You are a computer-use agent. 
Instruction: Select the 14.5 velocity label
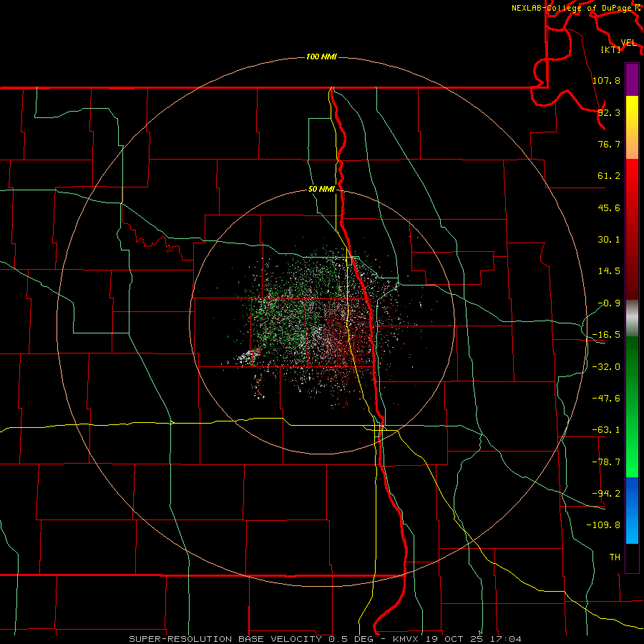(609, 271)
